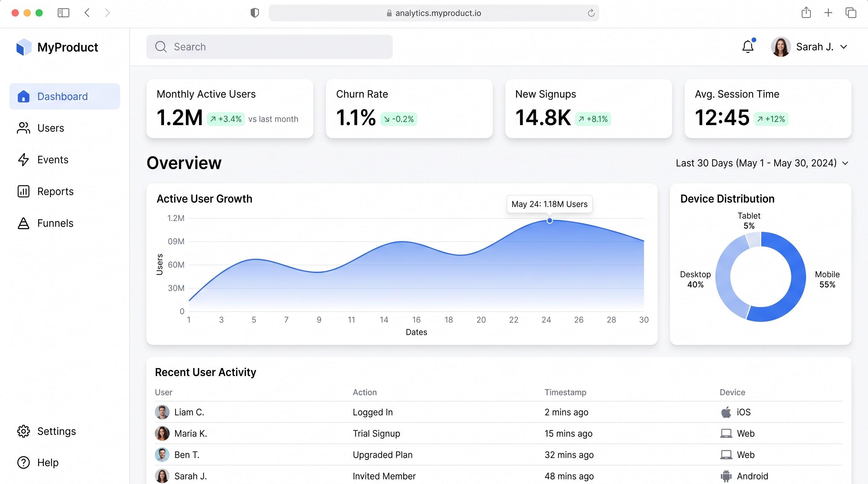Click the May 24 data point on chart

click(549, 221)
